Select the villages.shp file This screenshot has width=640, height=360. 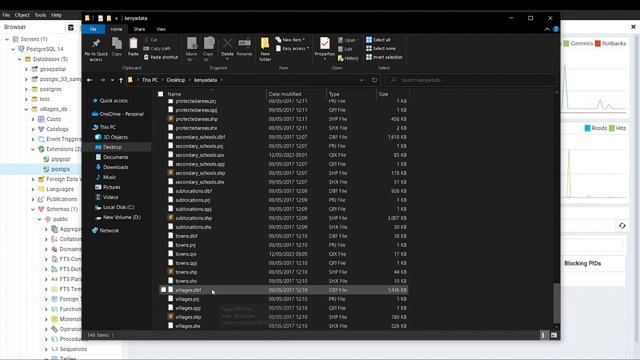point(188,317)
